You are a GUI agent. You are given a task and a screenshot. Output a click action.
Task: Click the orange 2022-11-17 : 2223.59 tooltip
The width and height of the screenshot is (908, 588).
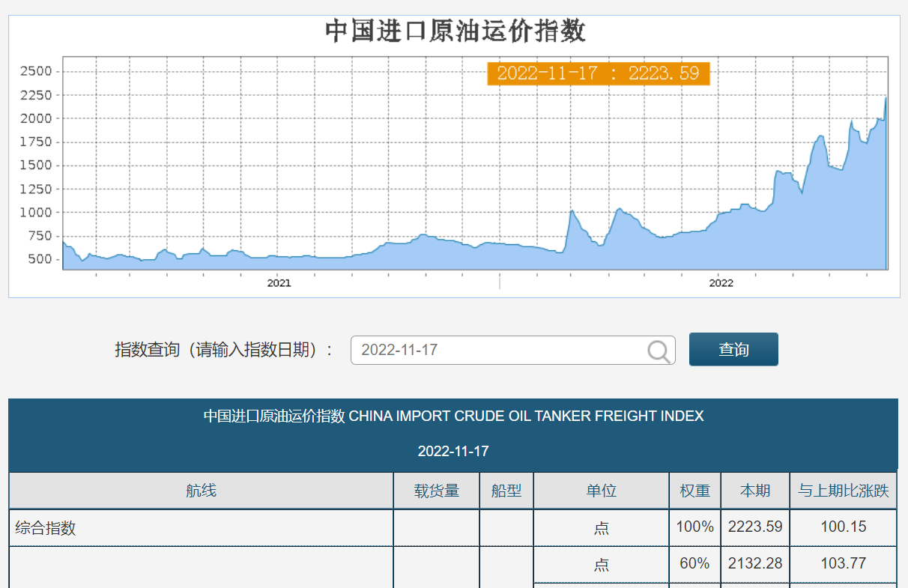tap(598, 73)
